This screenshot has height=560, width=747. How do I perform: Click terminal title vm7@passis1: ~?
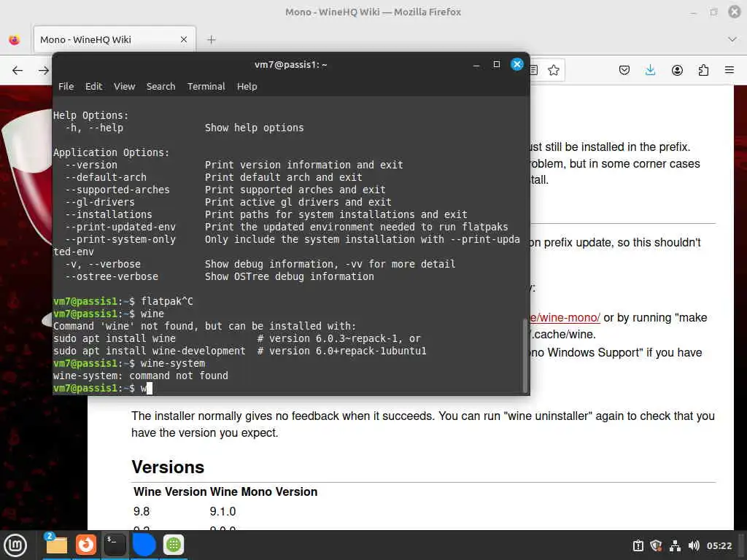point(290,64)
